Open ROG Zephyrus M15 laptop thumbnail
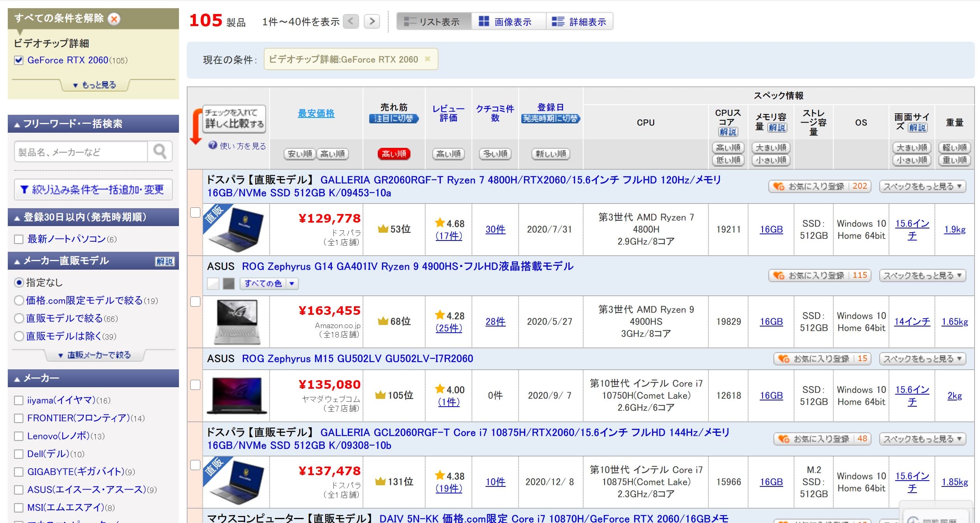Viewport: 980px width, 523px height. point(237,395)
